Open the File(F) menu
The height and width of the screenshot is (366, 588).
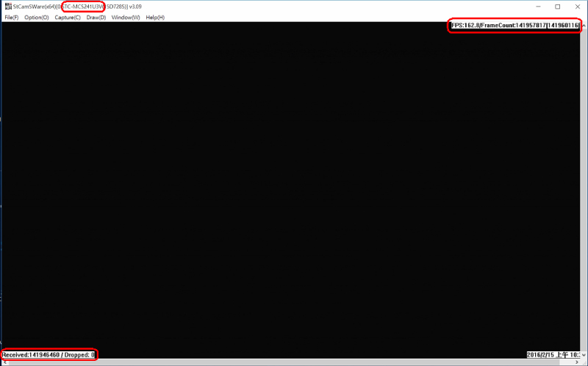pyautogui.click(x=11, y=17)
